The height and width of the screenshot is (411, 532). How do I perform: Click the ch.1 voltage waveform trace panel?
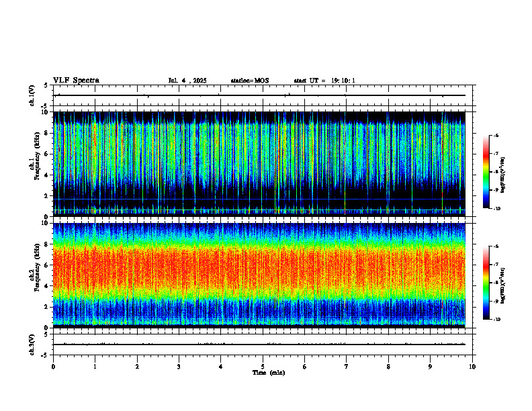[263, 95]
